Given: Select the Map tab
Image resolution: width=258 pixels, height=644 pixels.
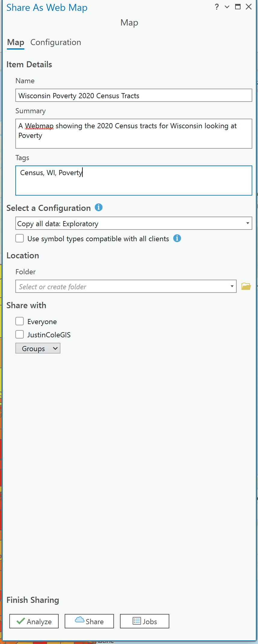Looking at the screenshot, I should [16, 42].
